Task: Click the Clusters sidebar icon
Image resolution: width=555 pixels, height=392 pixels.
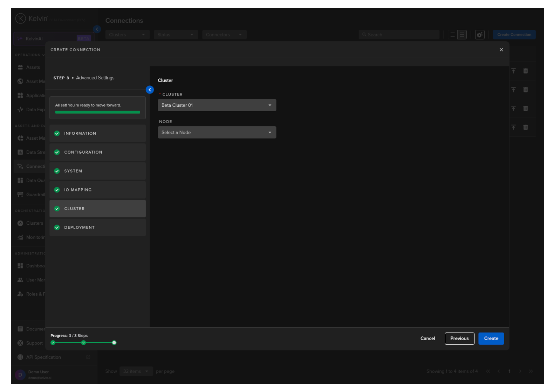Action: (20, 223)
